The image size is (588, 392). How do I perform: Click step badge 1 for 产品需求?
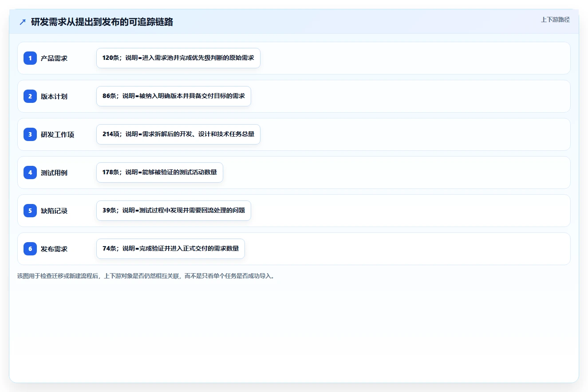coord(30,58)
